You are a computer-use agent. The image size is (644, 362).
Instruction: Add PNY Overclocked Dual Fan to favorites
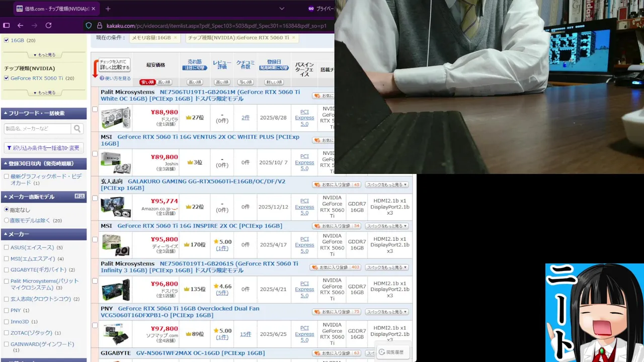[337, 312]
